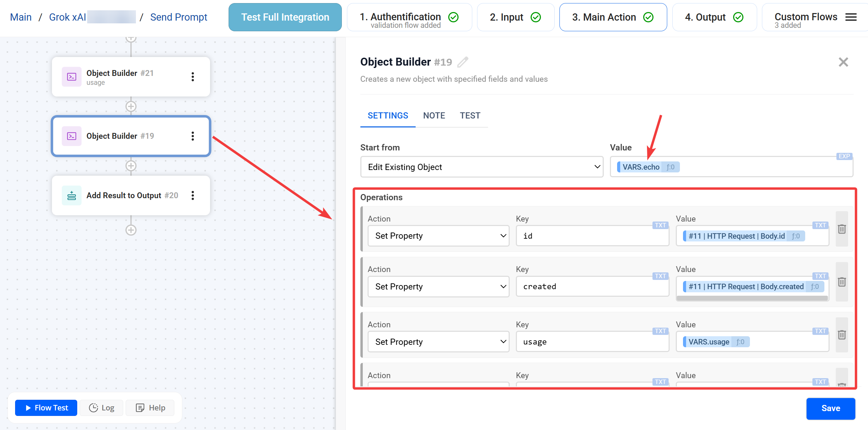Open the Custom Flows hamburger menu
868x430 pixels.
(851, 17)
